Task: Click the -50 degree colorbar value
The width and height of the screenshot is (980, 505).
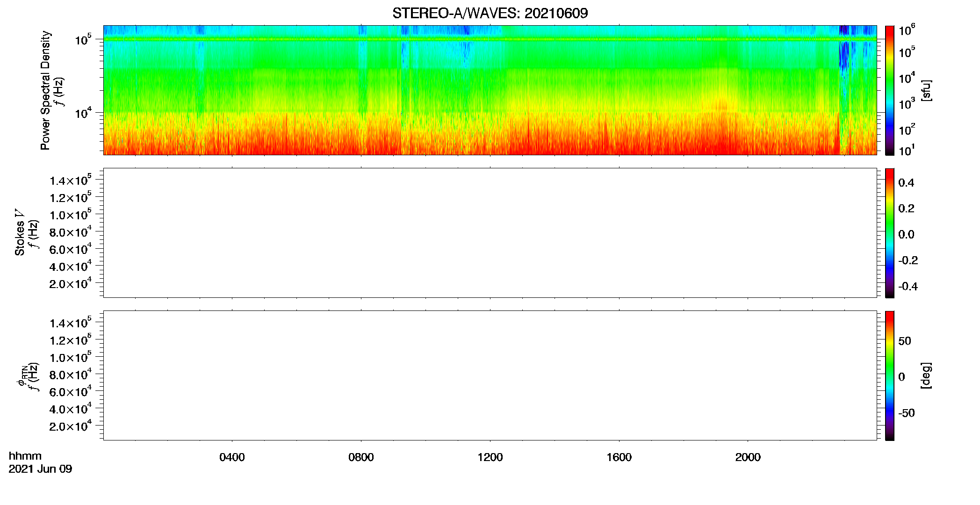Action: click(907, 413)
